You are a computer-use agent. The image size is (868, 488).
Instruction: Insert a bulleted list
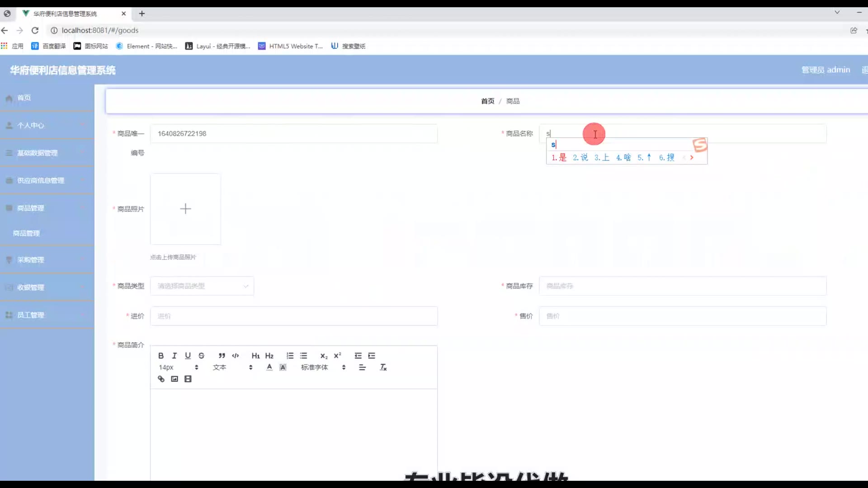click(x=304, y=356)
